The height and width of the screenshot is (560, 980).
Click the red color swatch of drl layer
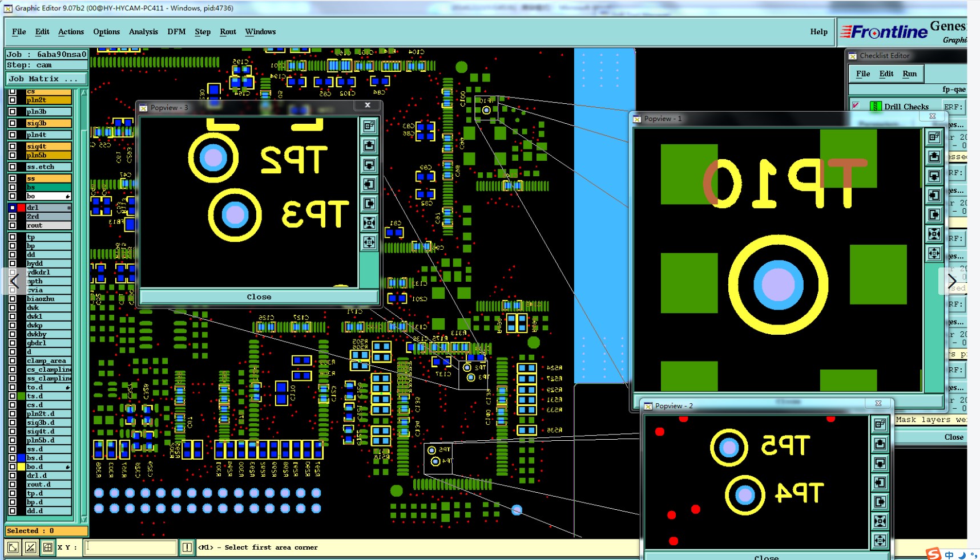click(x=22, y=208)
